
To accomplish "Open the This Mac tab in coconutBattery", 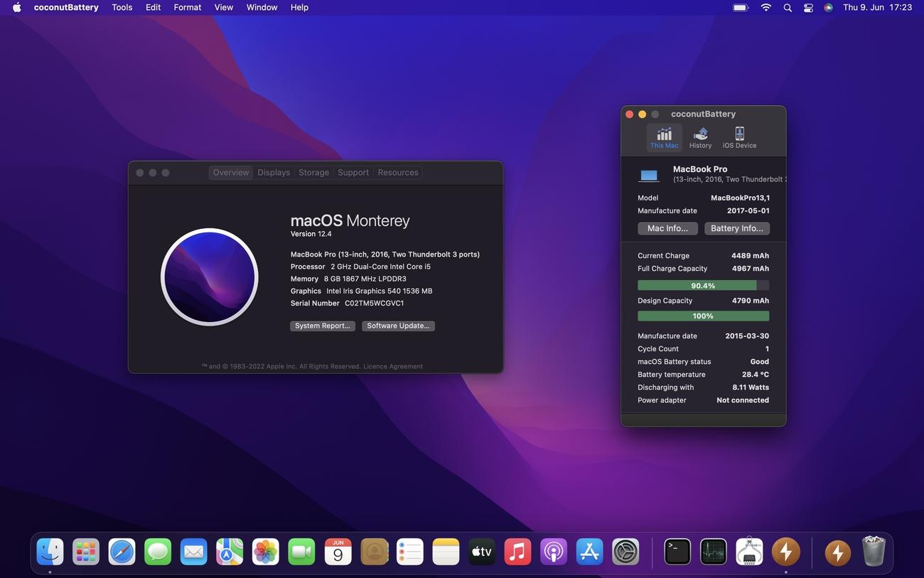I will pyautogui.click(x=664, y=137).
